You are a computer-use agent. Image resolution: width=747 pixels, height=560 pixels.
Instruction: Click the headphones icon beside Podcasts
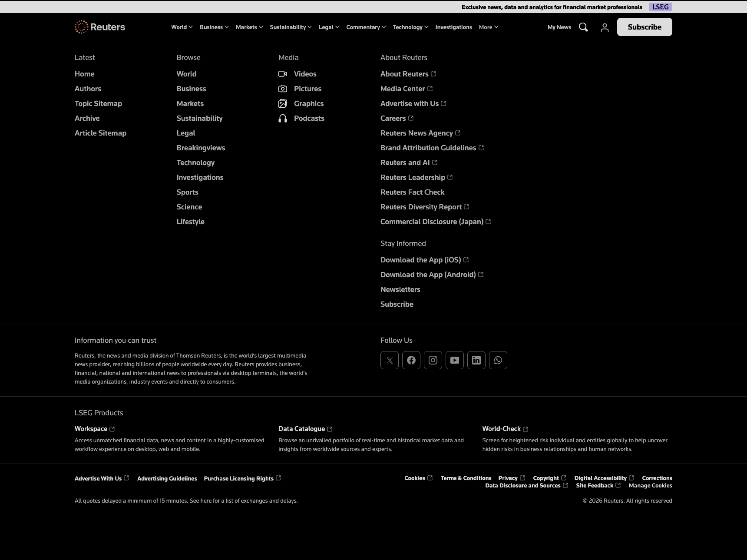tap(283, 118)
